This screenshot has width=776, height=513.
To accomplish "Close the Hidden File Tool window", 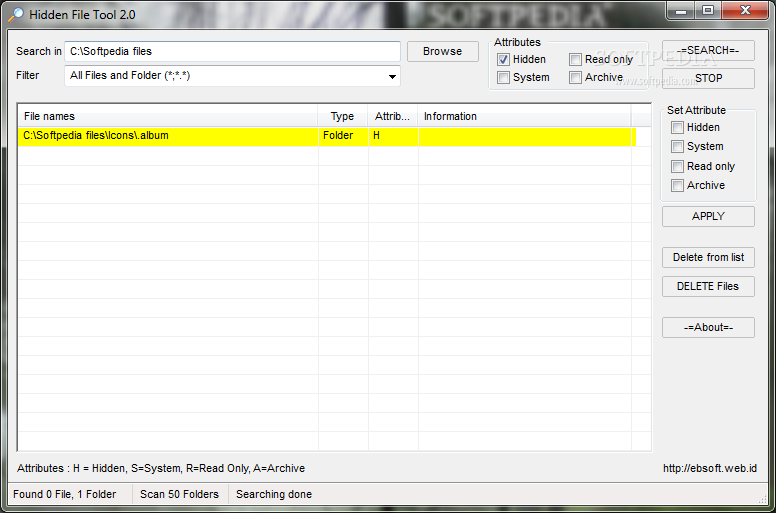I will 745,11.
